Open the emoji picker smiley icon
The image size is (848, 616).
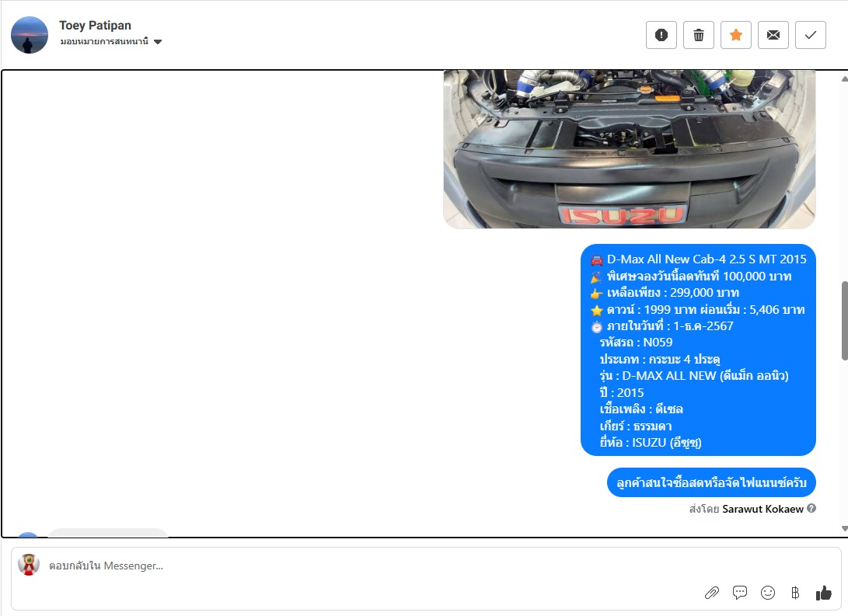[x=767, y=593]
